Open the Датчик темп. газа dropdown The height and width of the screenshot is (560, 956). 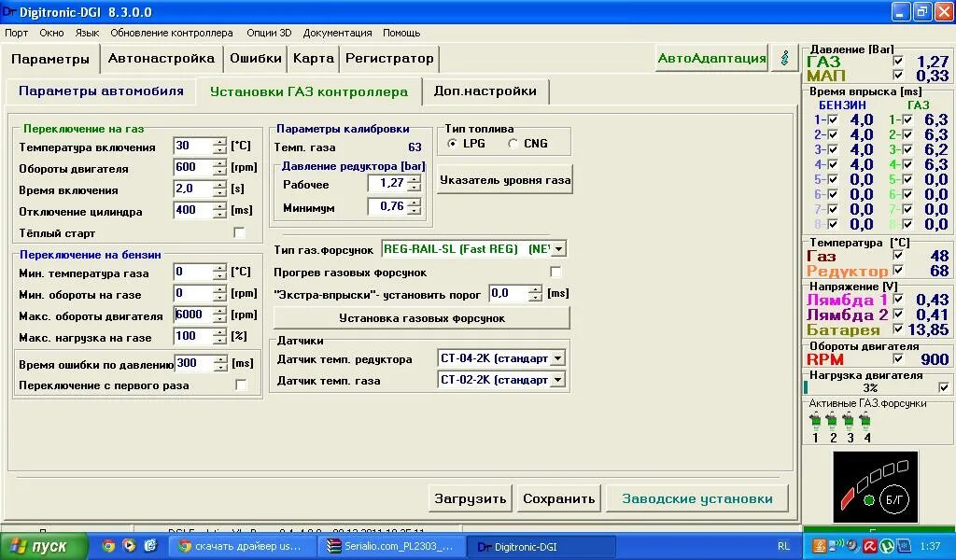(556, 379)
